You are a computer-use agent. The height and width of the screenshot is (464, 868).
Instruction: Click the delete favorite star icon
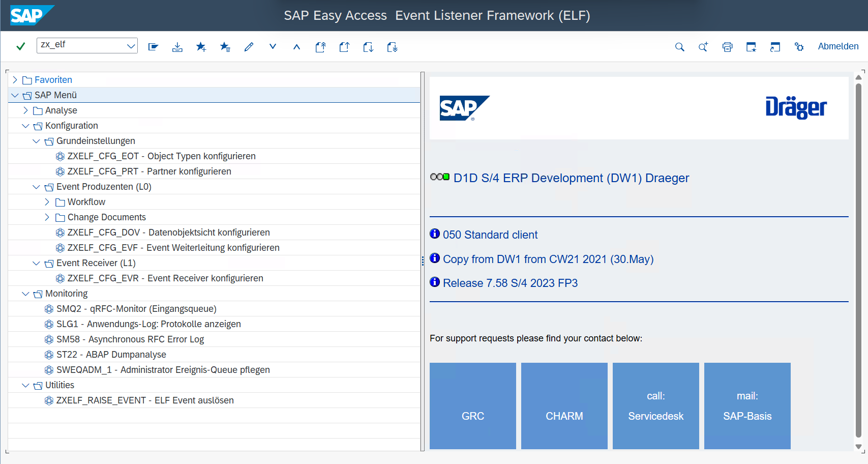225,47
